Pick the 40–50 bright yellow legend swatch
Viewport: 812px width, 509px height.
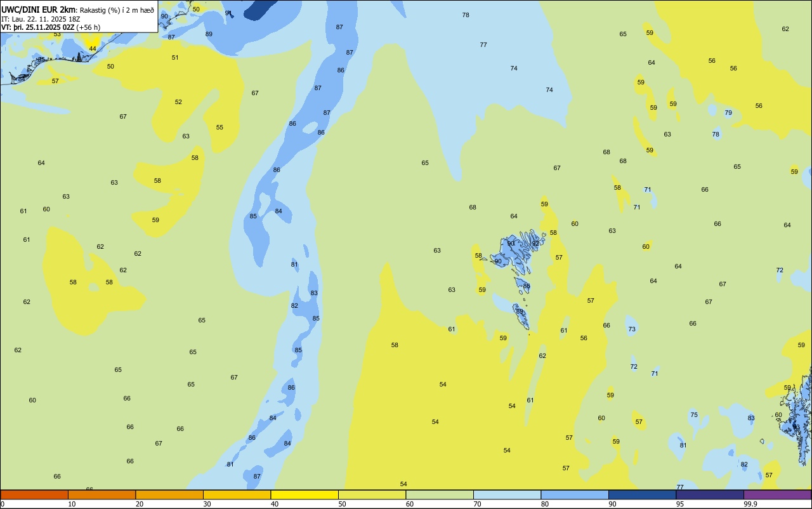point(304,494)
